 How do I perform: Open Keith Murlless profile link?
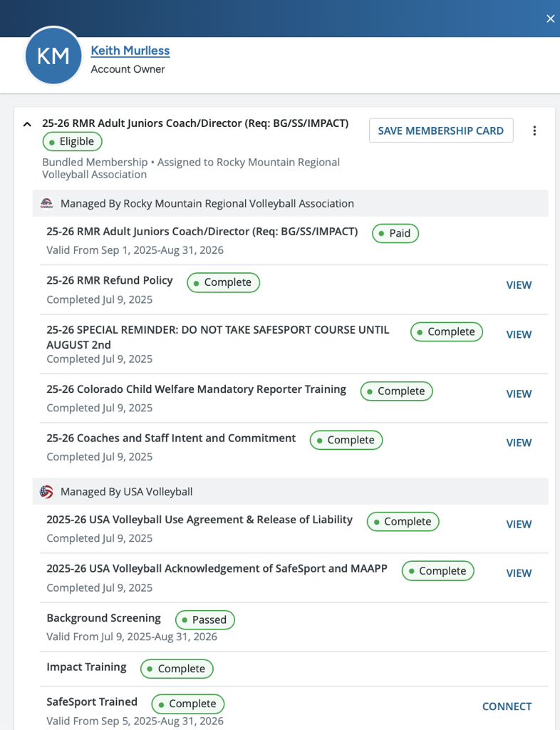pos(130,51)
